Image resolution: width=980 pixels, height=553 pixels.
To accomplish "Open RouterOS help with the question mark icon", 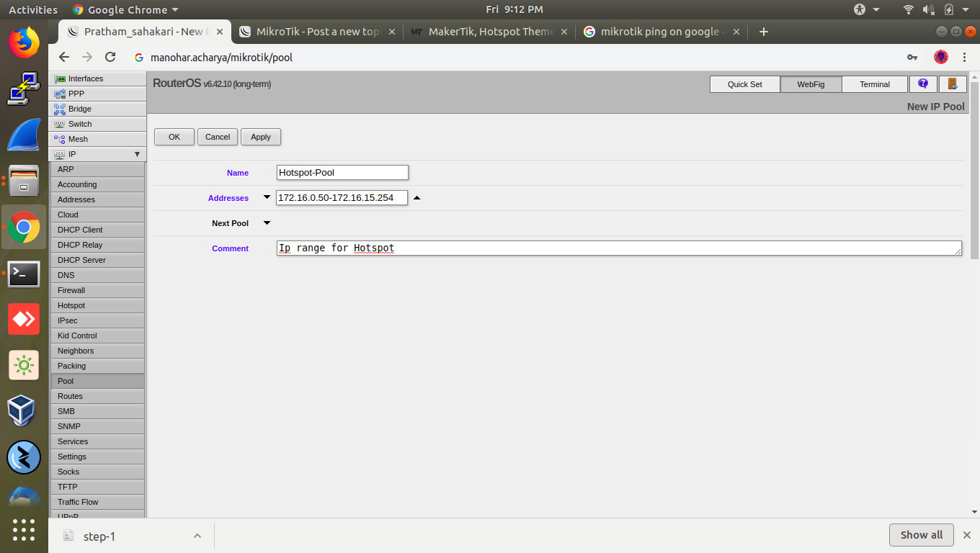I will [923, 84].
